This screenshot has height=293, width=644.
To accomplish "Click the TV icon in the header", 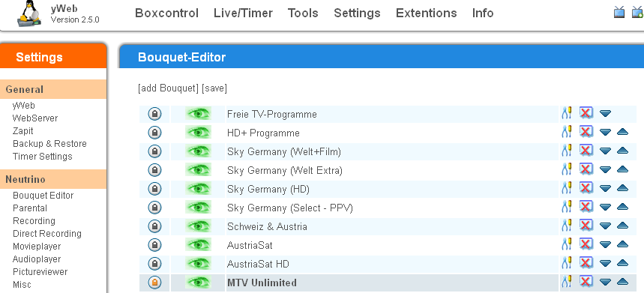I will (619, 12).
